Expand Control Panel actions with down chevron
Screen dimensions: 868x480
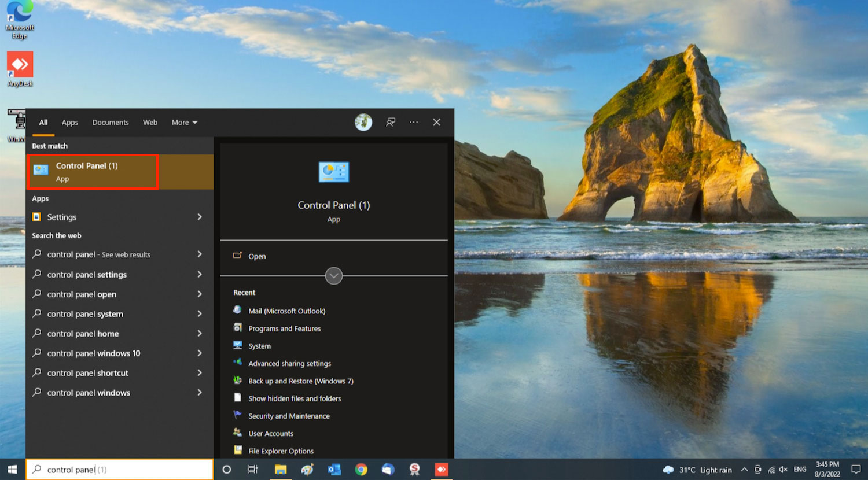pyautogui.click(x=334, y=276)
